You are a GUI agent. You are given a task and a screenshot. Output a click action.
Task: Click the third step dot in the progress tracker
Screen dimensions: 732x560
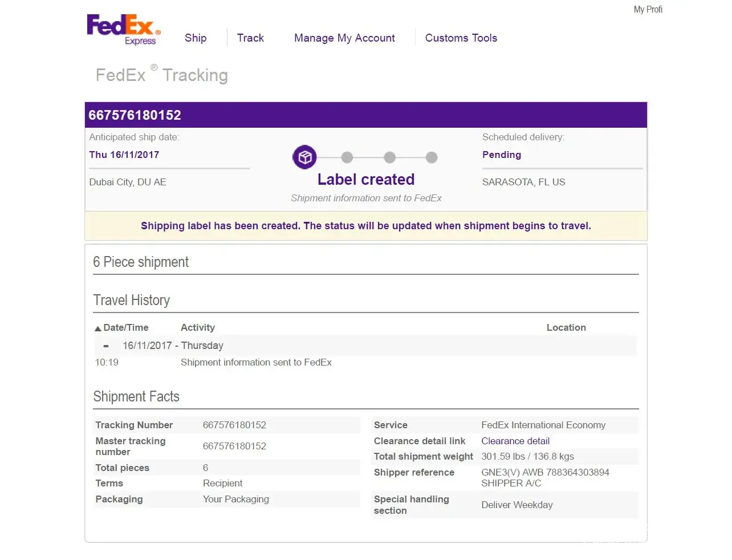[389, 157]
